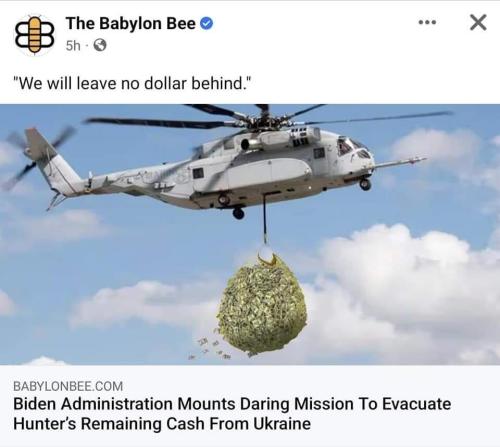Viewport: 500px width, 447px height.
Task: Click the globe public audience icon
Action: 100,45
